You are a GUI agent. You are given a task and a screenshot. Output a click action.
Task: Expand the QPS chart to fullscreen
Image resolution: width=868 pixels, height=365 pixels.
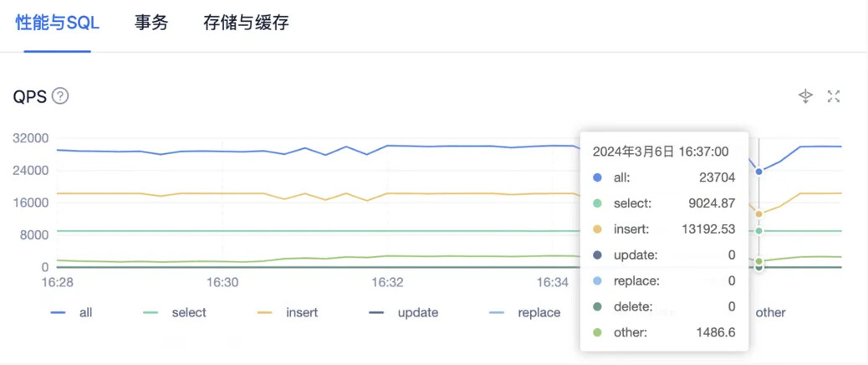coord(834,96)
